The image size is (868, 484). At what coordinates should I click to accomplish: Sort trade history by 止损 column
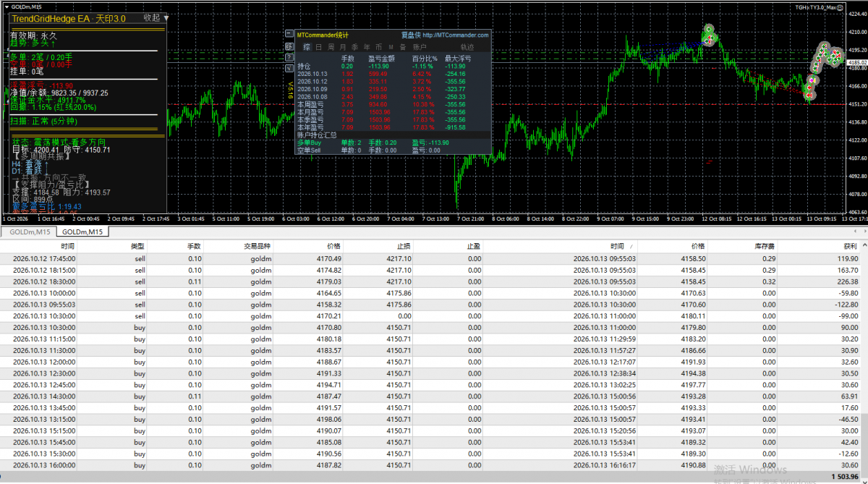pos(404,246)
